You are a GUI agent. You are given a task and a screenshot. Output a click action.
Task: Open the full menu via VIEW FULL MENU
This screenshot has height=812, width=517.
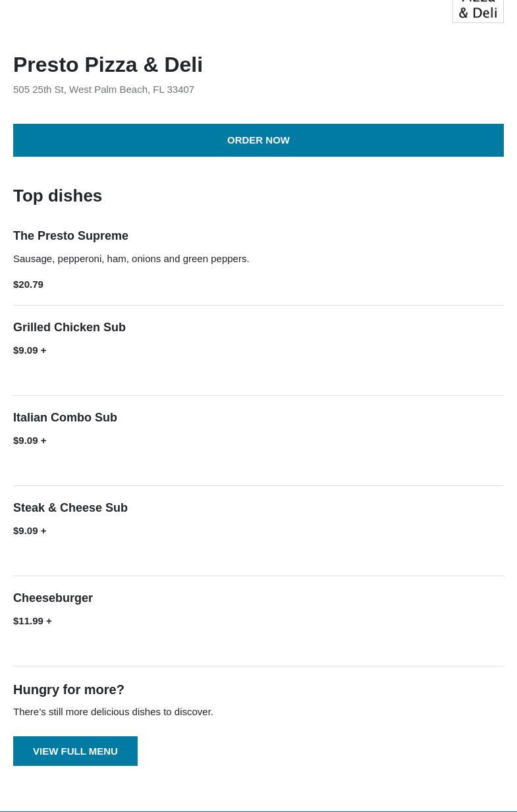pos(75,751)
